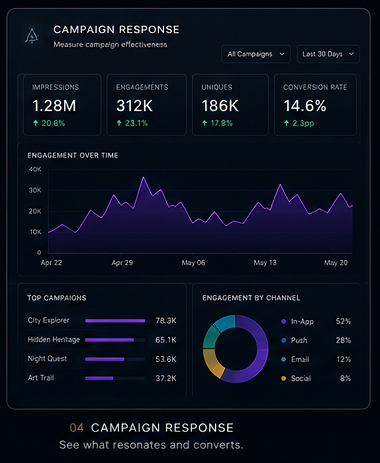This screenshot has width=380, height=463.
Task: Click the Night Quest campaign name
Action: tap(47, 359)
